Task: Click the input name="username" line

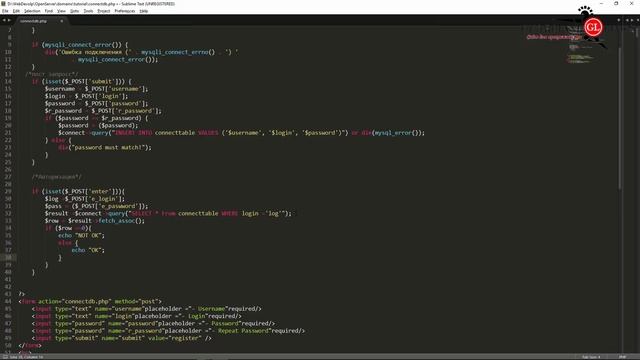Action: (147, 309)
